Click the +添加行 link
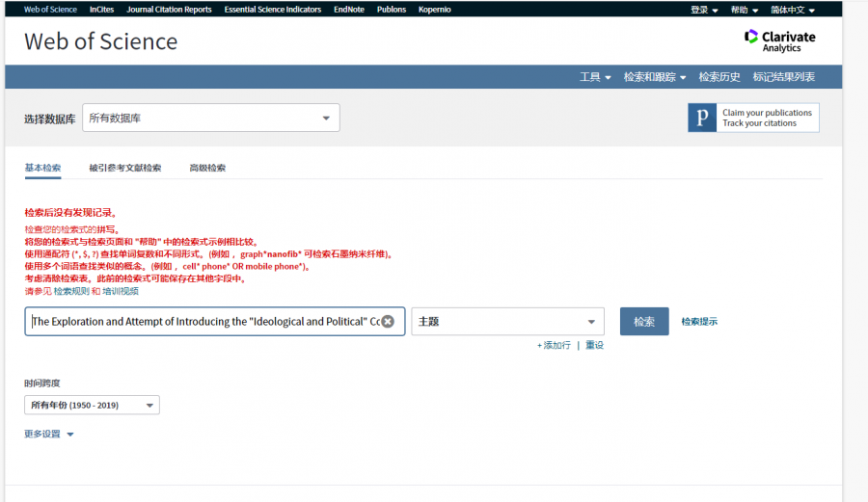The image size is (868, 502). [554, 345]
